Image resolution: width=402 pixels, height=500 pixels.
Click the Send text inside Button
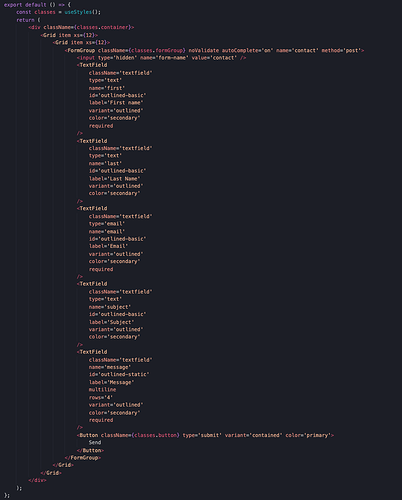point(95,442)
